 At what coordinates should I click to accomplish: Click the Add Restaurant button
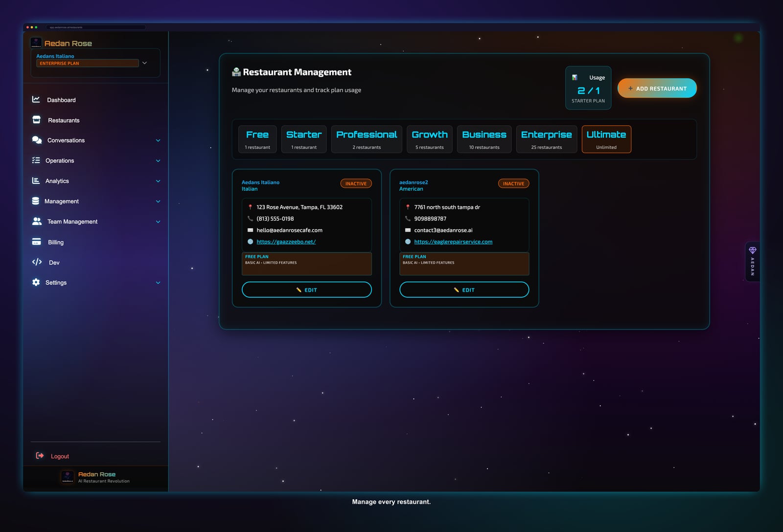point(657,88)
